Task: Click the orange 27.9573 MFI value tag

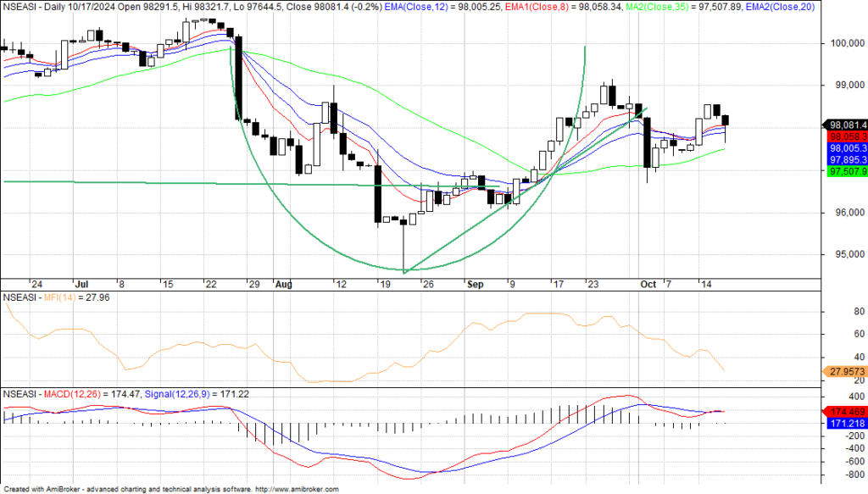Action: click(x=846, y=371)
